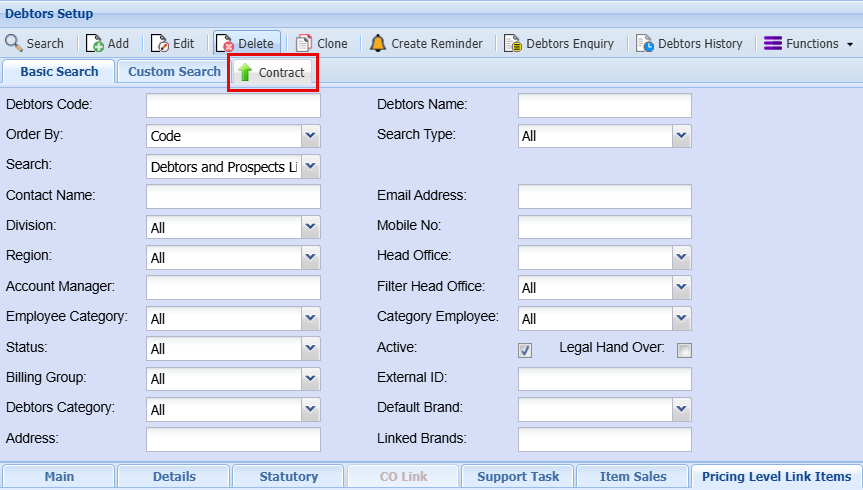Click the Delete toolbar label
This screenshot has height=490, width=863.
pos(256,43)
